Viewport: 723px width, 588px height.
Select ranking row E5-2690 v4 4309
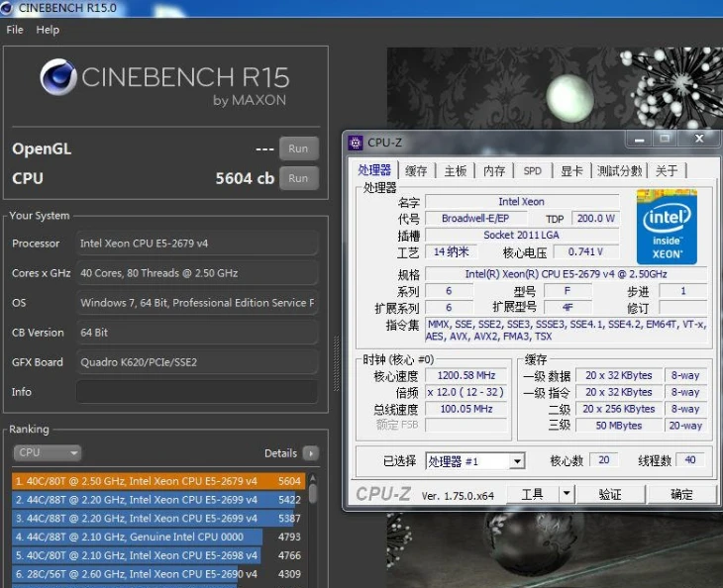click(158, 574)
